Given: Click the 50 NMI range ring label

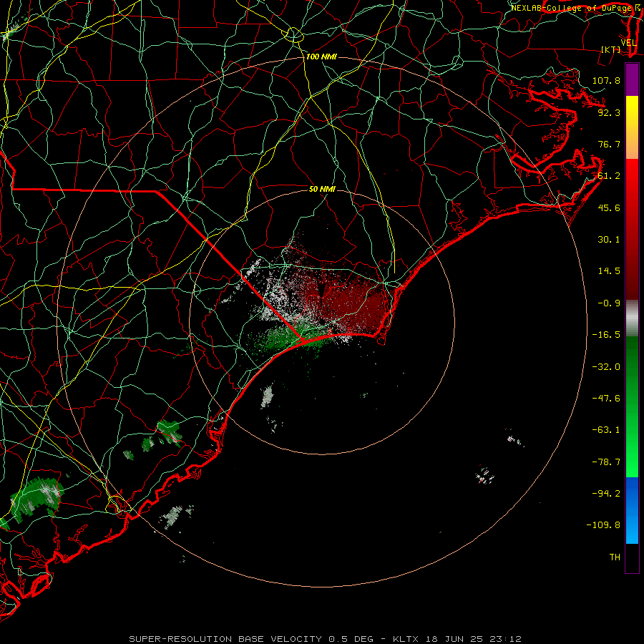Looking at the screenshot, I should coord(322,189).
